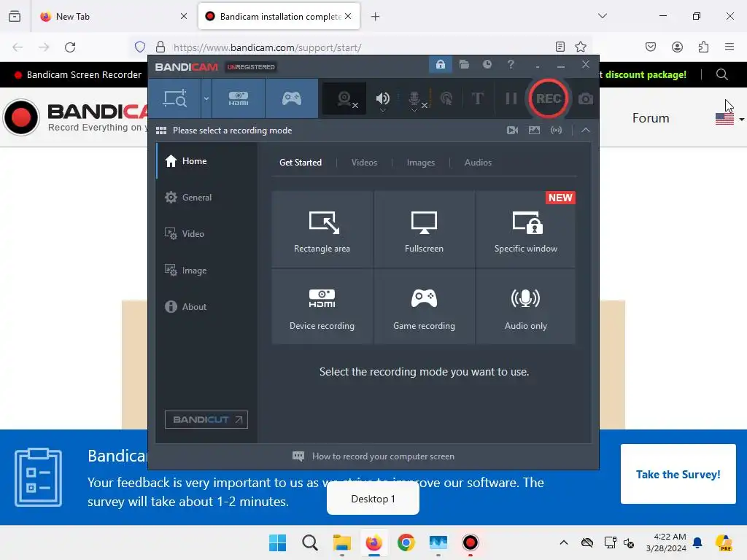Open the About section in sidebar
Viewport: 747px width, 560px height.
[206, 307]
